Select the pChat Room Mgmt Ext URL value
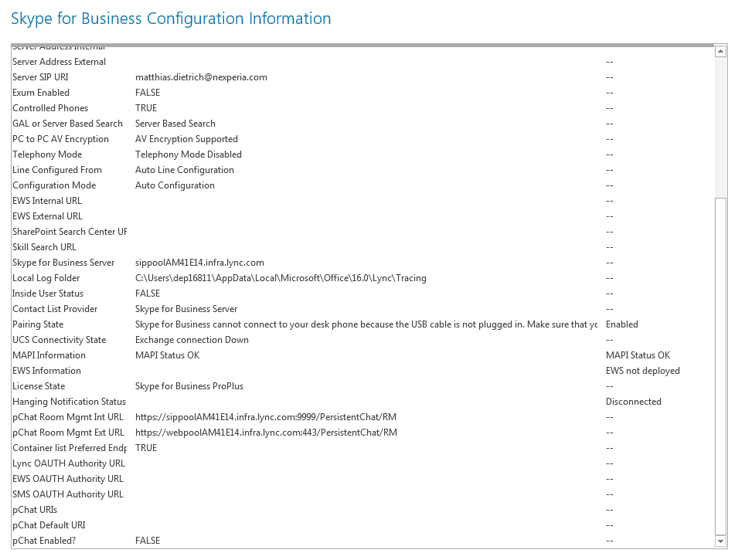 266,433
